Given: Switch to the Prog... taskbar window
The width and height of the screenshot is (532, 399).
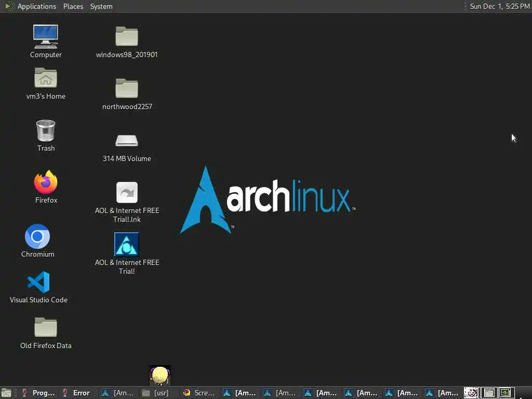Looking at the screenshot, I should click(38, 393).
